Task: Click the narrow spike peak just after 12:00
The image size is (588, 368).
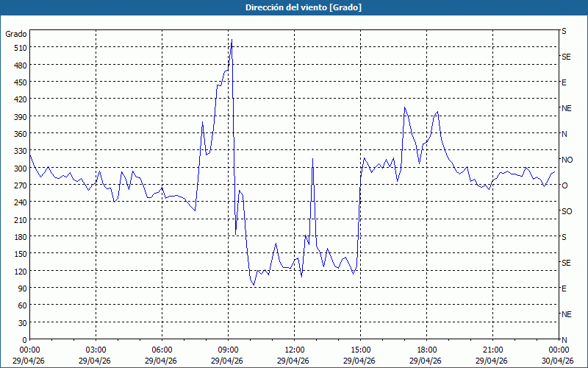Action: tap(312, 159)
